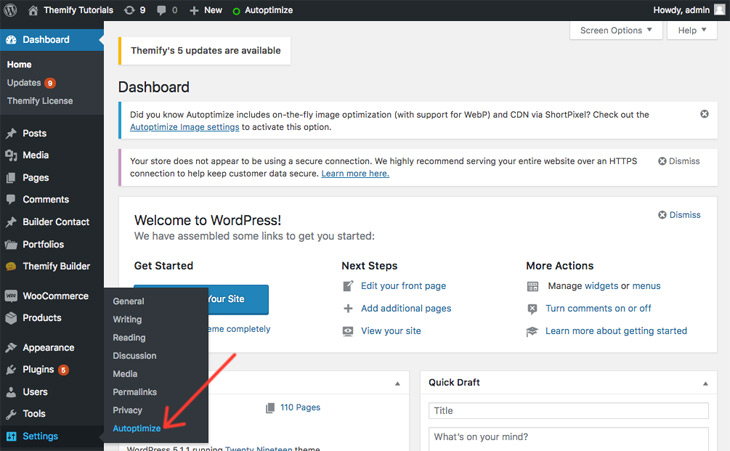Open the Home item in the Dashboard submenu
This screenshot has height=451, width=730.
(x=19, y=65)
